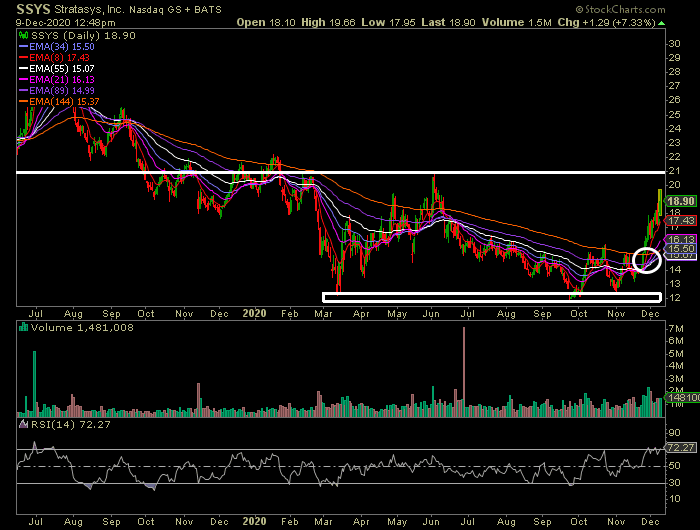Click the 90 tick on the RSI axis
700x530 pixels.
click(675, 433)
